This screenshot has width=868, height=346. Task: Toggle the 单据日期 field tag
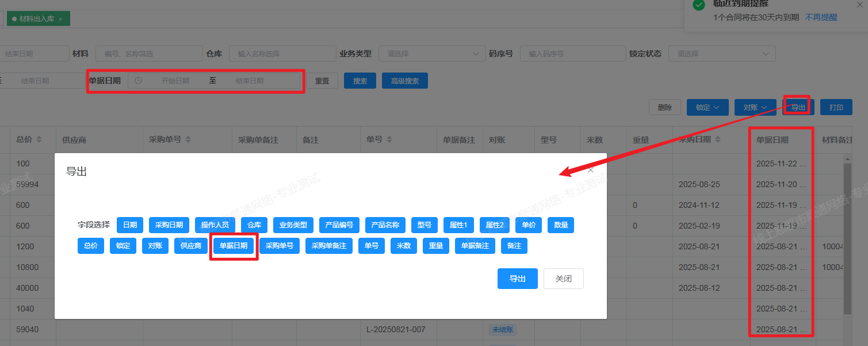click(234, 246)
